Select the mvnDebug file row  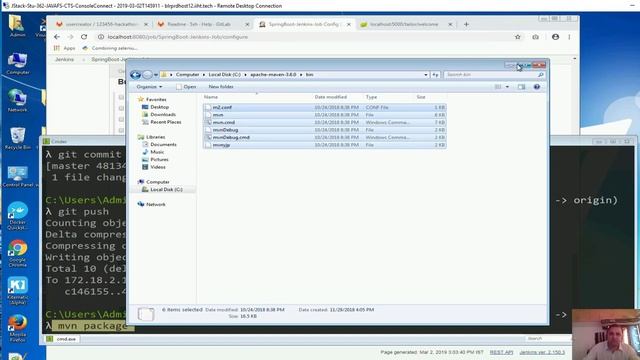(324, 130)
